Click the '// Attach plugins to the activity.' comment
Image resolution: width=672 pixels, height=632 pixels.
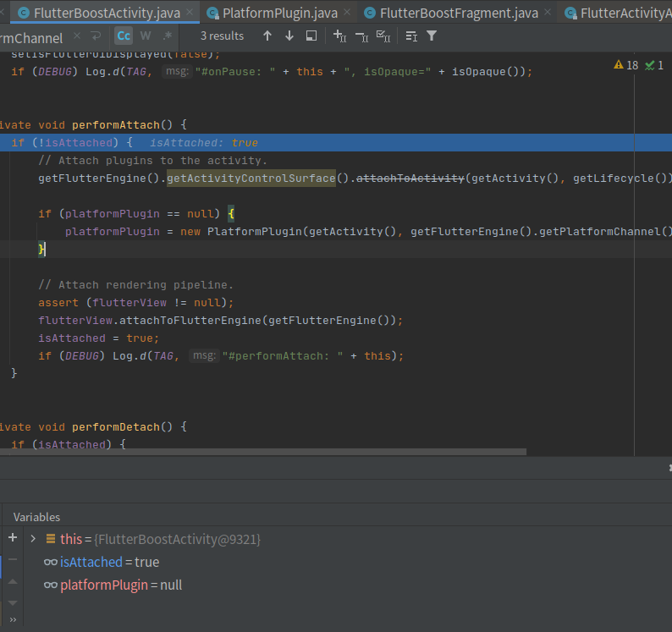152,161
